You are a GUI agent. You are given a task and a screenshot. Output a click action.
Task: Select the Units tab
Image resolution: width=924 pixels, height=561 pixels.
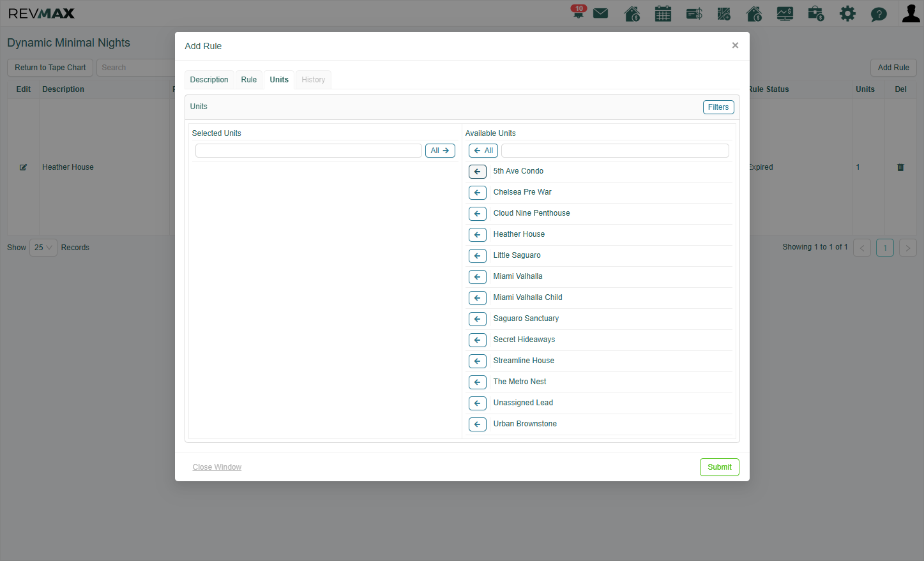click(279, 80)
